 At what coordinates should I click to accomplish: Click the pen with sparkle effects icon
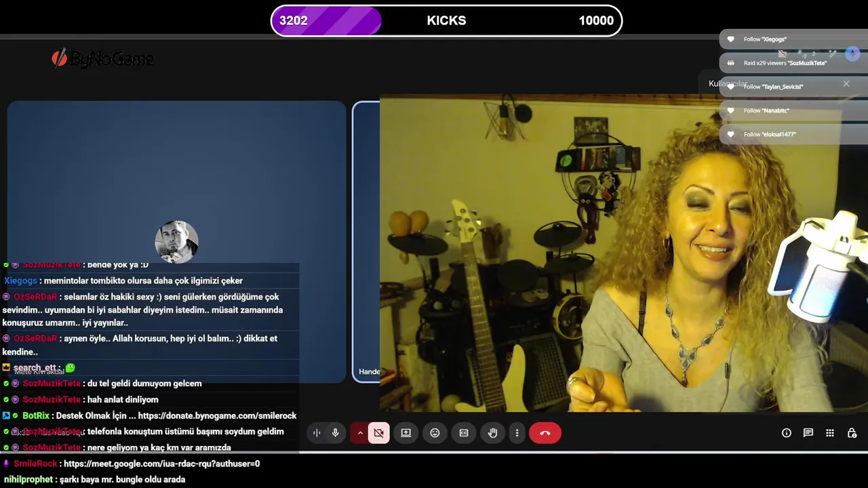click(833, 54)
